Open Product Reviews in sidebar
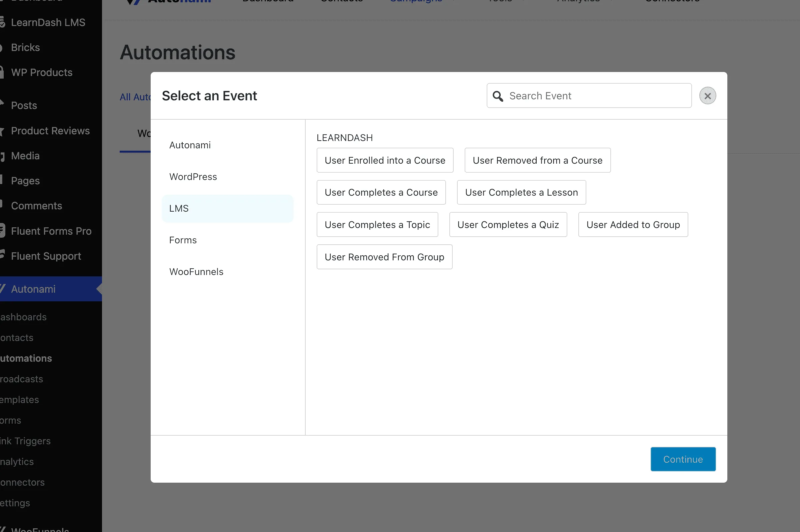The image size is (800, 532). tap(50, 131)
